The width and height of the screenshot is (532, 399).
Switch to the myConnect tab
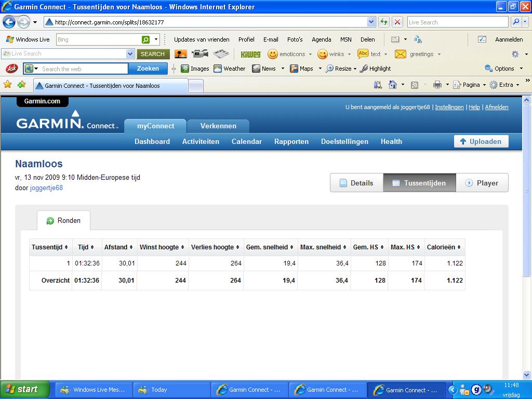tap(155, 126)
